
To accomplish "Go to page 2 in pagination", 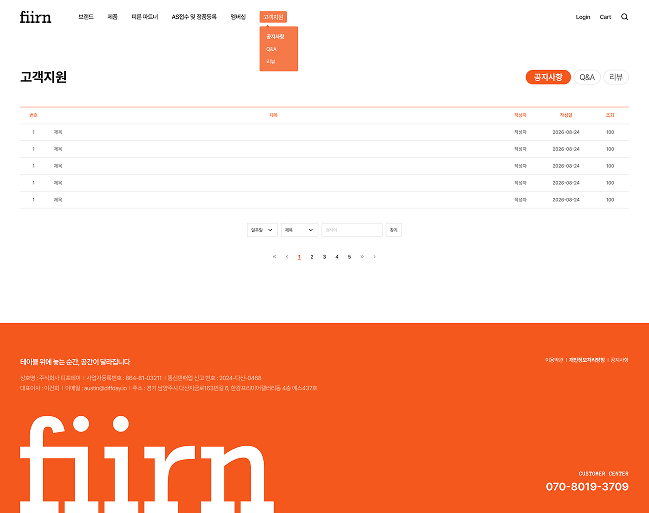I will pos(312,257).
